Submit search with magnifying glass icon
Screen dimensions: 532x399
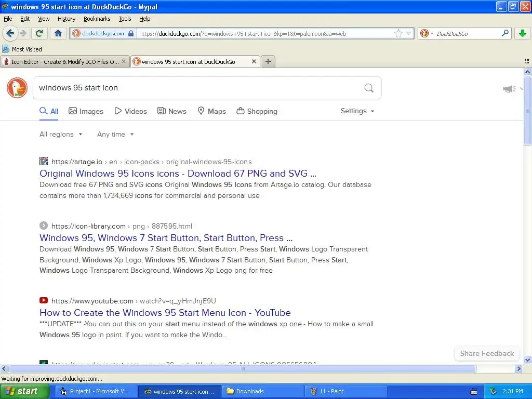coord(369,88)
